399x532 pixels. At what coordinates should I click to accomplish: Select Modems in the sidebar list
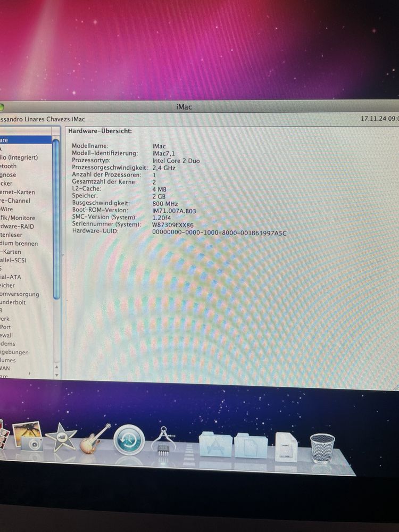click(x=7, y=344)
